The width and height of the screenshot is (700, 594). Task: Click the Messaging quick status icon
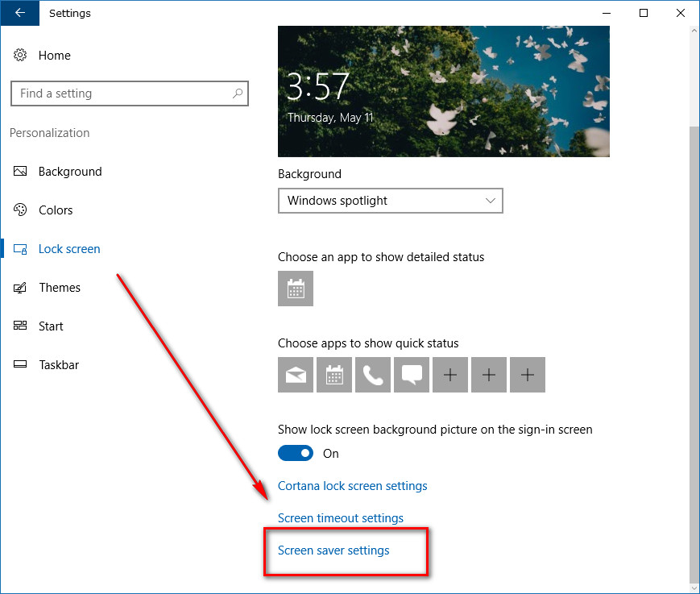click(412, 375)
